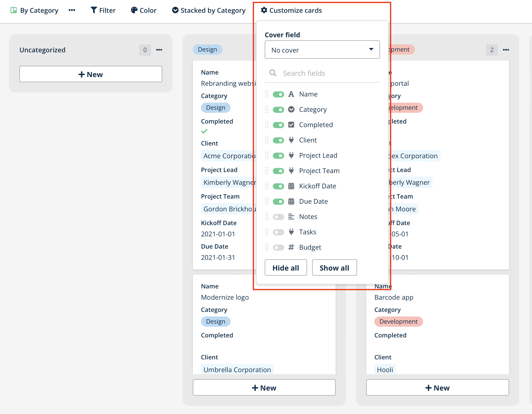Screen dimensions: 532x414
Task: Open Development column three-dot menu
Action: pos(506,50)
